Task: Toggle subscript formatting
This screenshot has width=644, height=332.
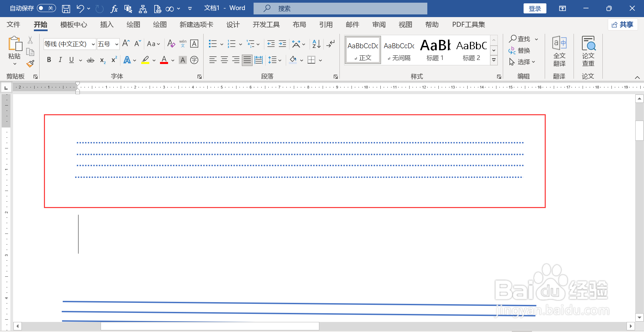Action: (x=103, y=60)
